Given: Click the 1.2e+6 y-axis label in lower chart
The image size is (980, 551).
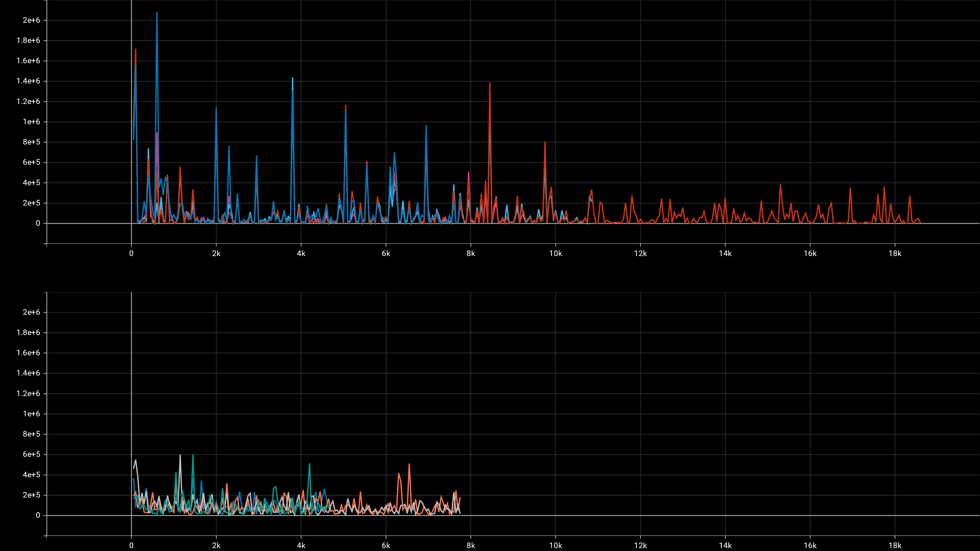Looking at the screenshot, I should coord(28,394).
